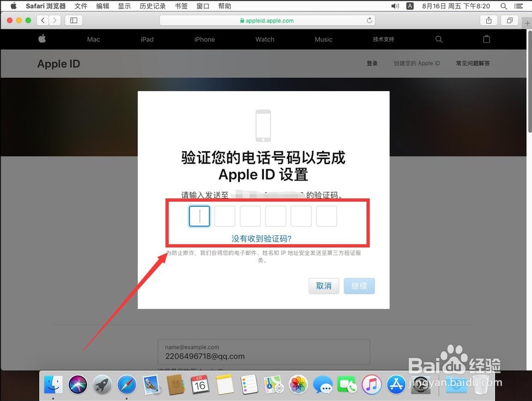The image size is (532, 401).
Task: Open the 显示 menu
Action: [x=124, y=6]
